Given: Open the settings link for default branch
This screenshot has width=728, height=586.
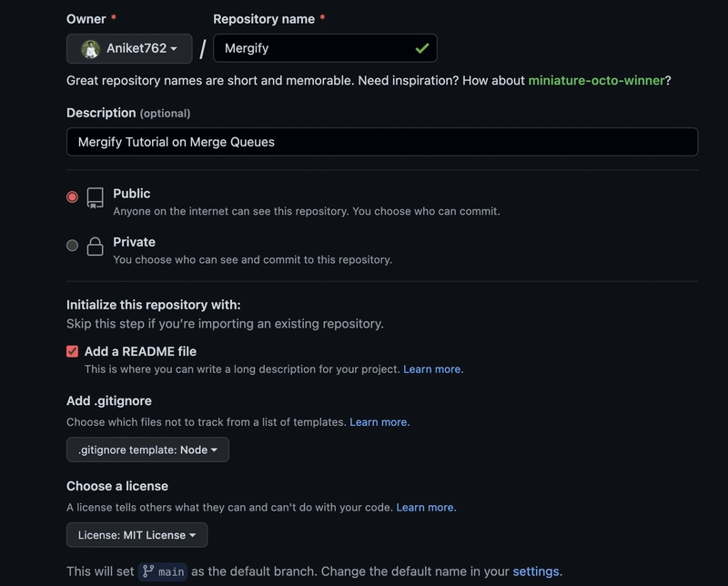Looking at the screenshot, I should tap(536, 571).
